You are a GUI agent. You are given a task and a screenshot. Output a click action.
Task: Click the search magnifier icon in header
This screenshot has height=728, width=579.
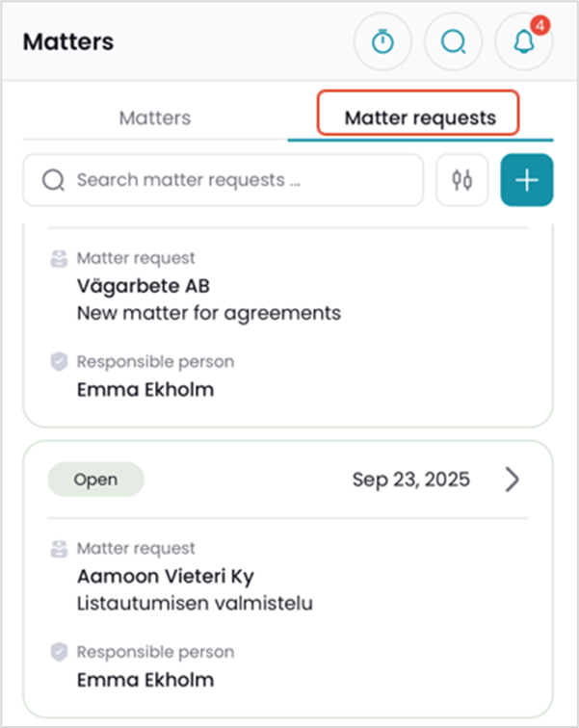[x=453, y=42]
